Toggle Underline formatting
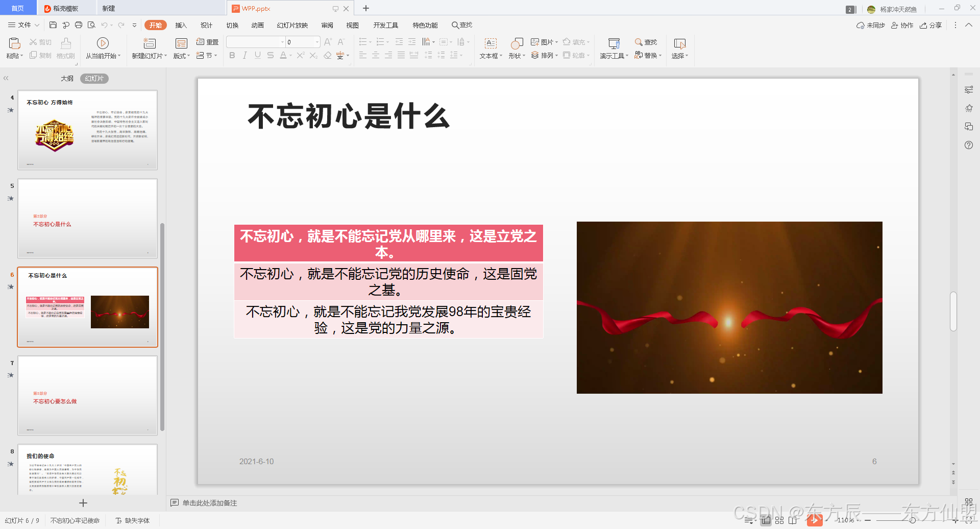The height and width of the screenshot is (529, 980). 258,55
